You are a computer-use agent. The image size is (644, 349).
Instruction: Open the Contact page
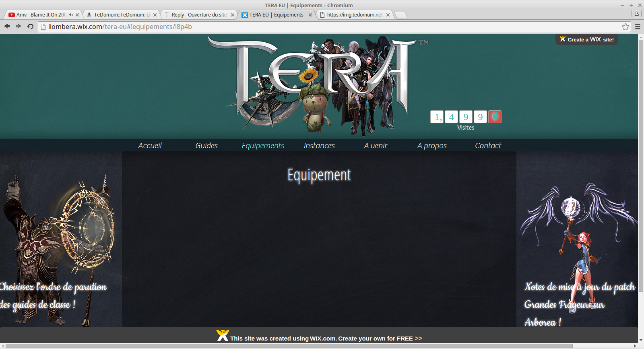coord(488,146)
